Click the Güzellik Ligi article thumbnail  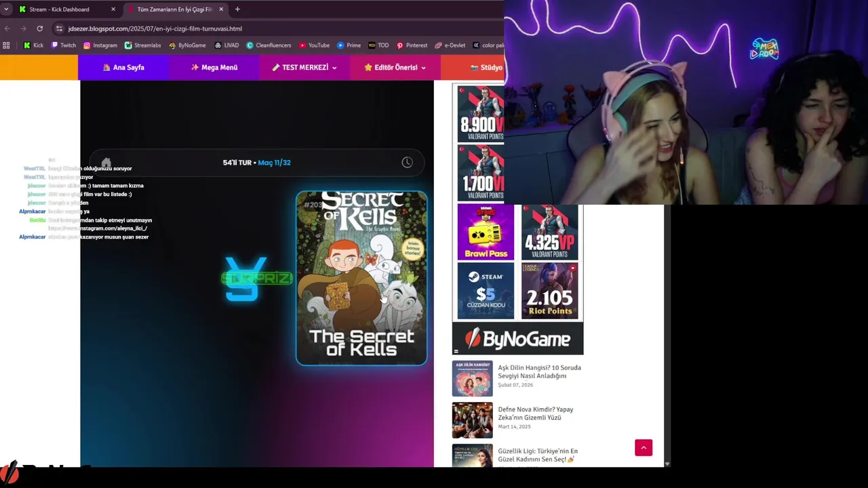[473, 455]
